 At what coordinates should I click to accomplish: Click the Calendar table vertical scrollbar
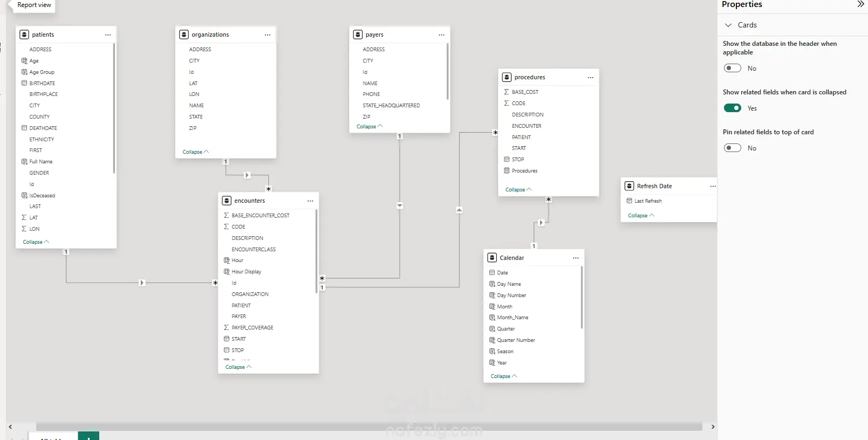tap(582, 298)
